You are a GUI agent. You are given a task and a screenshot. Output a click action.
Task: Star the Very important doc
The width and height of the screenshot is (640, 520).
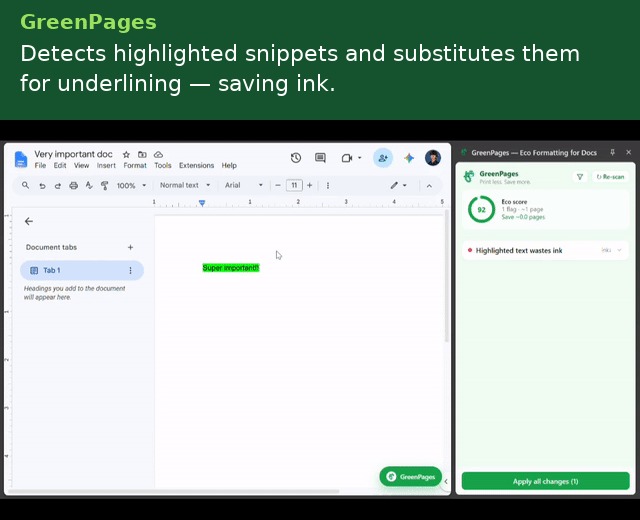point(126,155)
